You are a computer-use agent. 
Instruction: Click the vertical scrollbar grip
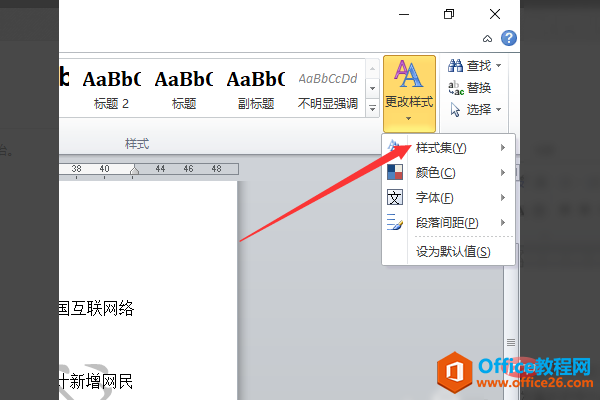(511, 342)
